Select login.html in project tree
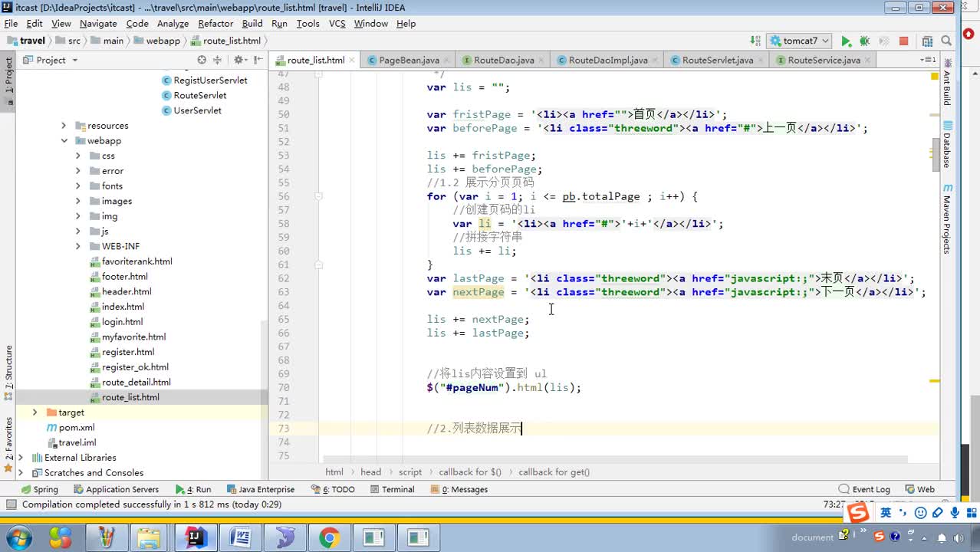This screenshot has width=980, height=552. coord(122,322)
